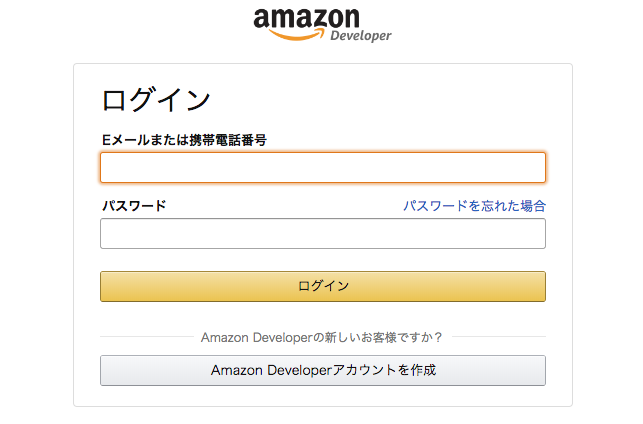This screenshot has height=424, width=643.
Task: Click the yellow ログイン button
Action: tap(323, 286)
